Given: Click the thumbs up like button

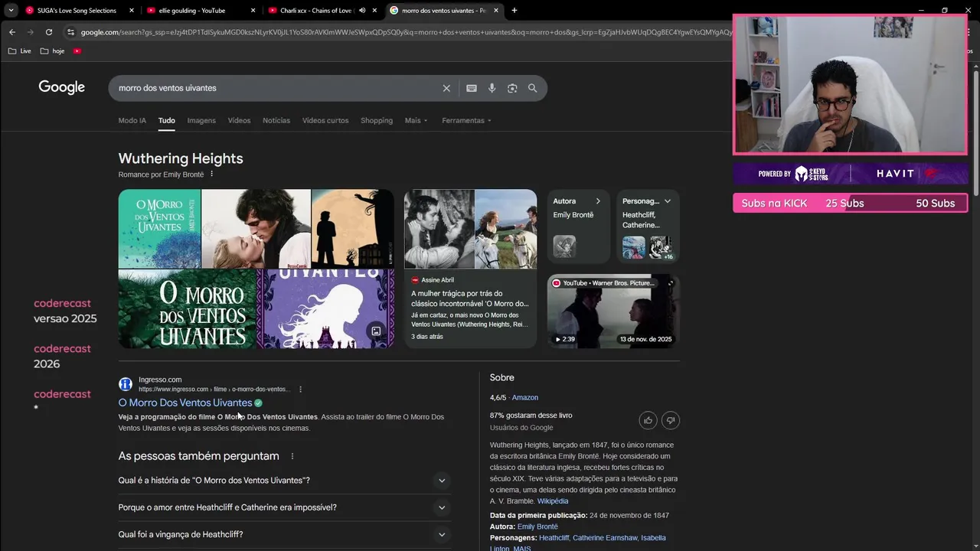Looking at the screenshot, I should coord(648,420).
